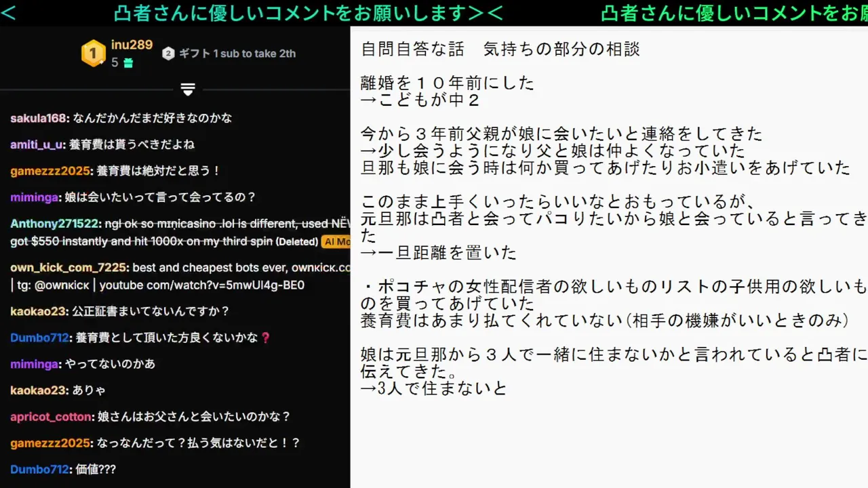The height and width of the screenshot is (488, 868).
Task: Click the heading '自問自答な話 気持ちの部分の相談'
Action: 500,49
